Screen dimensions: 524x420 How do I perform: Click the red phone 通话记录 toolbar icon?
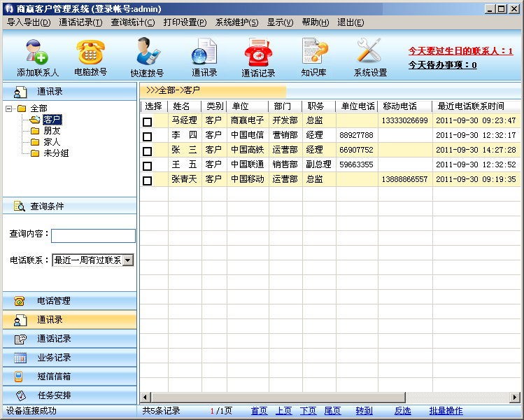258,53
